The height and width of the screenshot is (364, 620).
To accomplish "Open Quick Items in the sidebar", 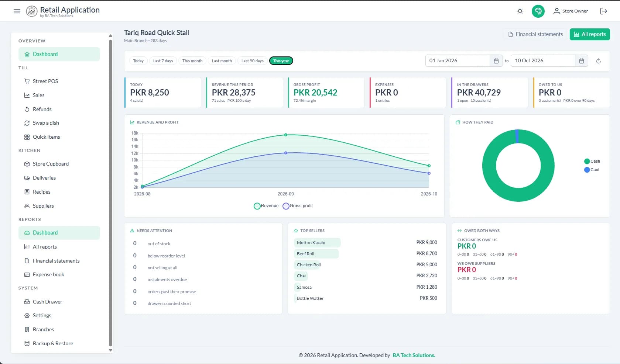I will [x=59, y=137].
